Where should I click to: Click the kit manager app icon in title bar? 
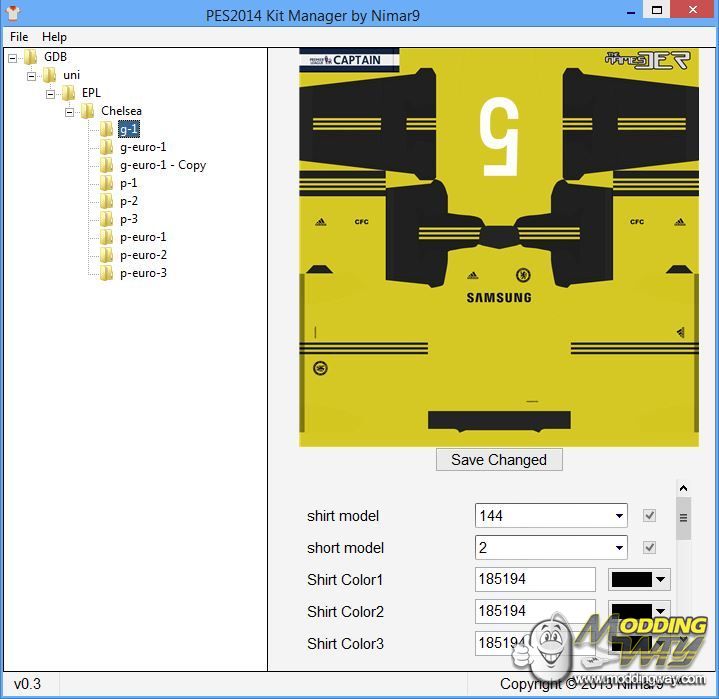click(x=13, y=12)
